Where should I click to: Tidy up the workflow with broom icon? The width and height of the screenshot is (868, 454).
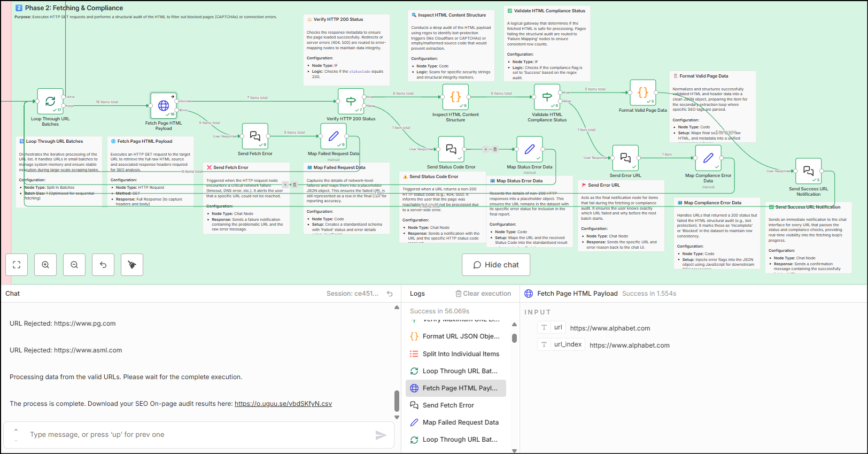click(x=132, y=265)
